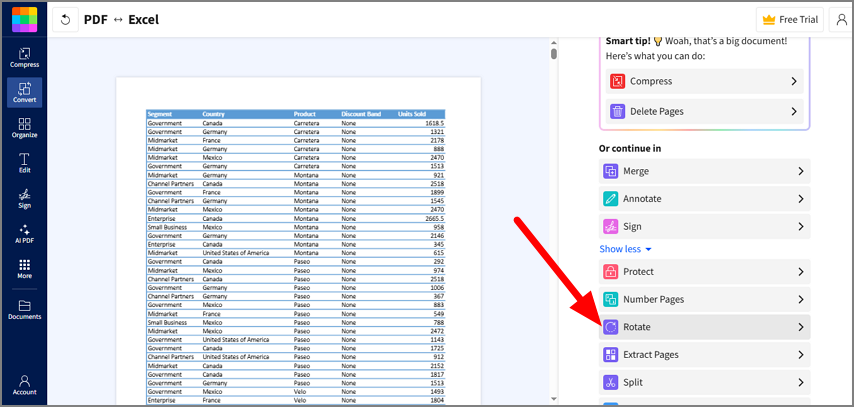Click the value 1618.5 in table
The height and width of the screenshot is (407, 854).
435,123
